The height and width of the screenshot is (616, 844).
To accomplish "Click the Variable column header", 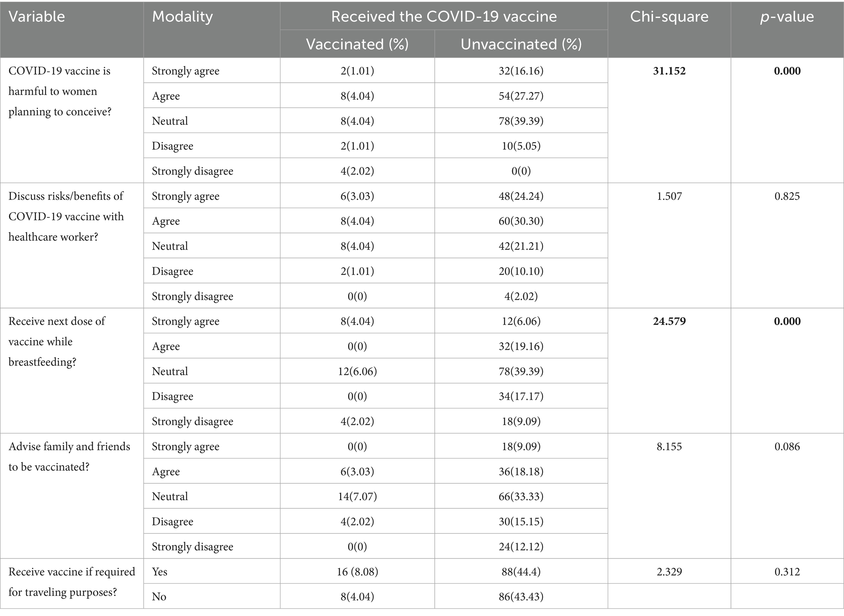I will coord(37,17).
